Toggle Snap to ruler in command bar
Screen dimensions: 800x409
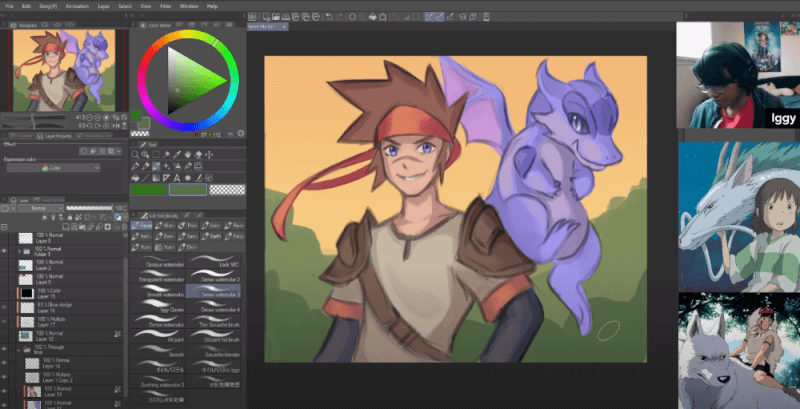tap(428, 16)
